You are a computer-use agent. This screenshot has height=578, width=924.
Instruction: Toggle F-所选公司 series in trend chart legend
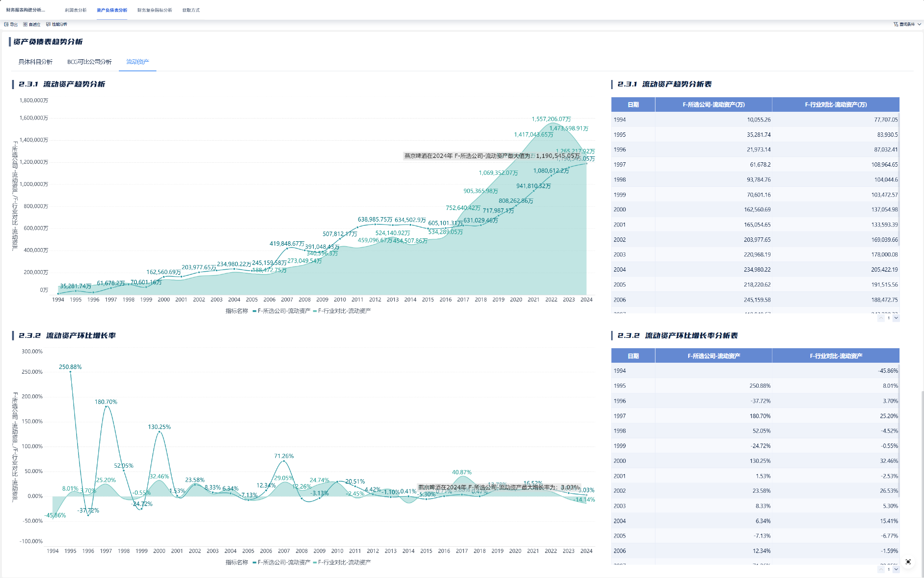point(281,311)
